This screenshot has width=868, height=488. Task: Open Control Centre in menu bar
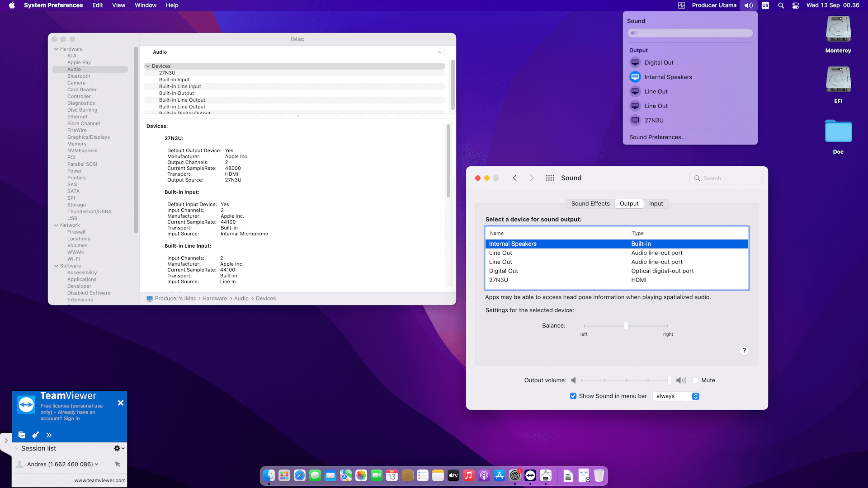click(796, 5)
